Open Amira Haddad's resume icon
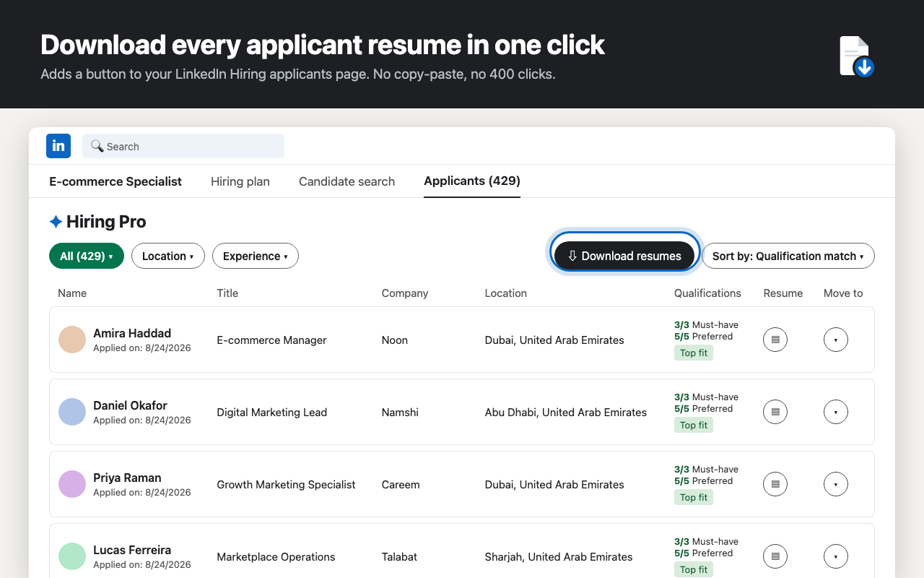Viewport: 924px width, 578px height. pos(775,340)
